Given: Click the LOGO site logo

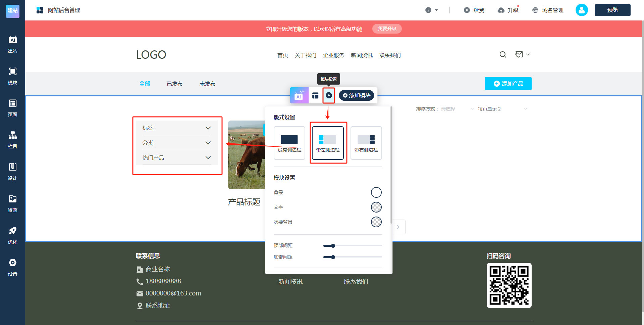Looking at the screenshot, I should click(151, 55).
